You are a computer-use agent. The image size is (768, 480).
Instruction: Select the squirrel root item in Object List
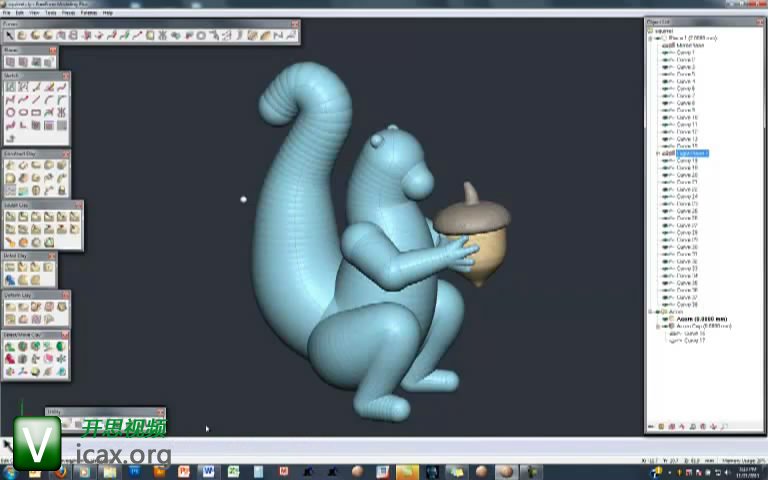[x=664, y=31]
